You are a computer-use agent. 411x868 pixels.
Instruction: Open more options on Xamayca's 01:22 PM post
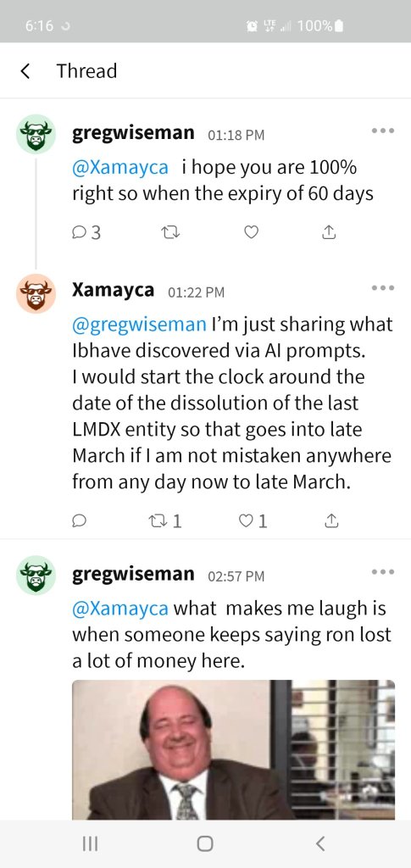383,288
